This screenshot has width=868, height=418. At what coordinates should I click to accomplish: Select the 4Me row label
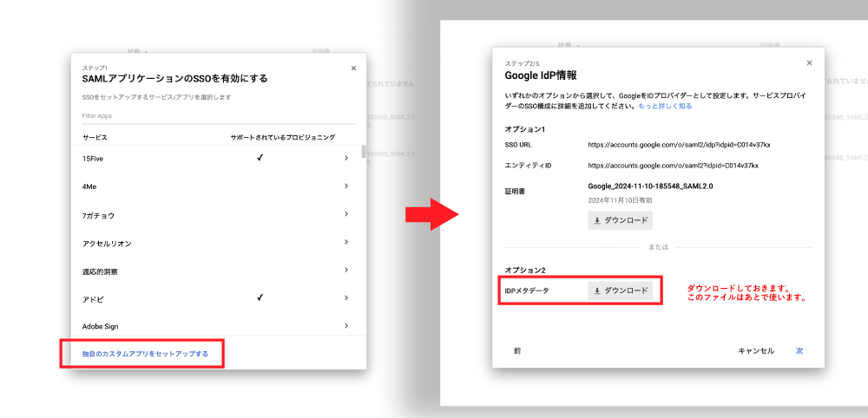click(x=89, y=186)
